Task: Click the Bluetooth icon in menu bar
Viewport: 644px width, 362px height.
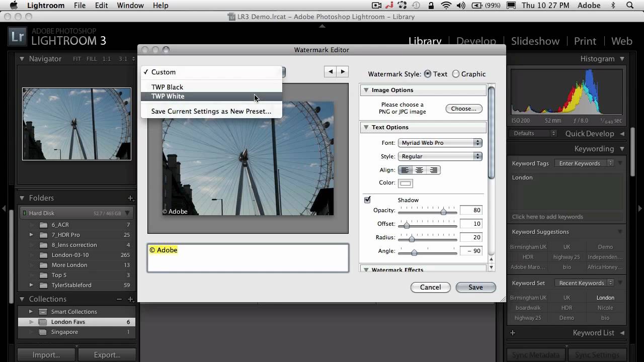Action: (613, 6)
